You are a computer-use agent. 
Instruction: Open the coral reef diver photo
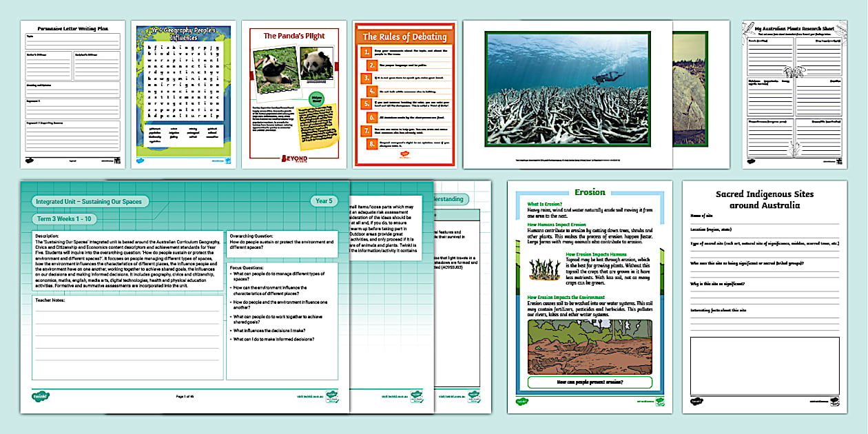566,94
